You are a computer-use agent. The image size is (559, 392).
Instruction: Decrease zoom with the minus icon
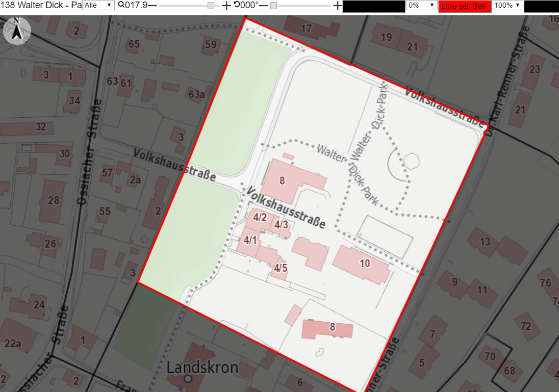[152, 5]
